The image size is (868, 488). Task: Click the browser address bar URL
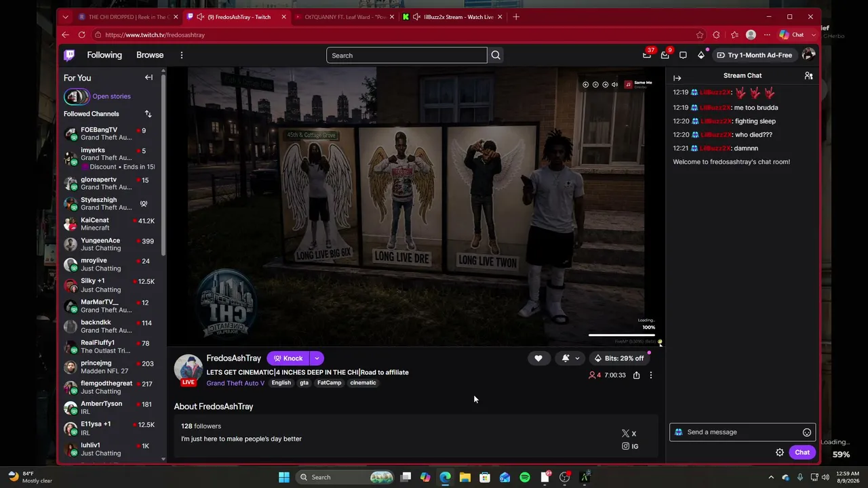(155, 35)
